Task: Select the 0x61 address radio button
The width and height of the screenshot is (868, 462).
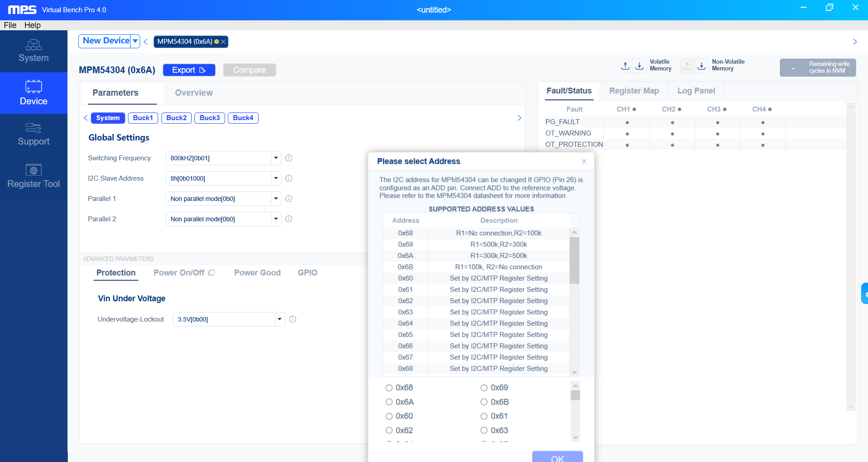Action: [484, 416]
